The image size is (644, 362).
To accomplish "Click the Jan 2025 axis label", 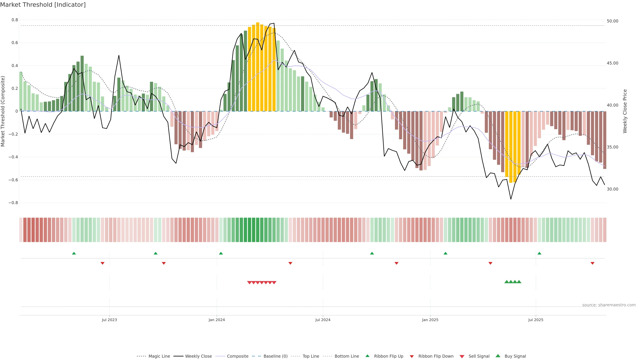I will click(x=430, y=320).
